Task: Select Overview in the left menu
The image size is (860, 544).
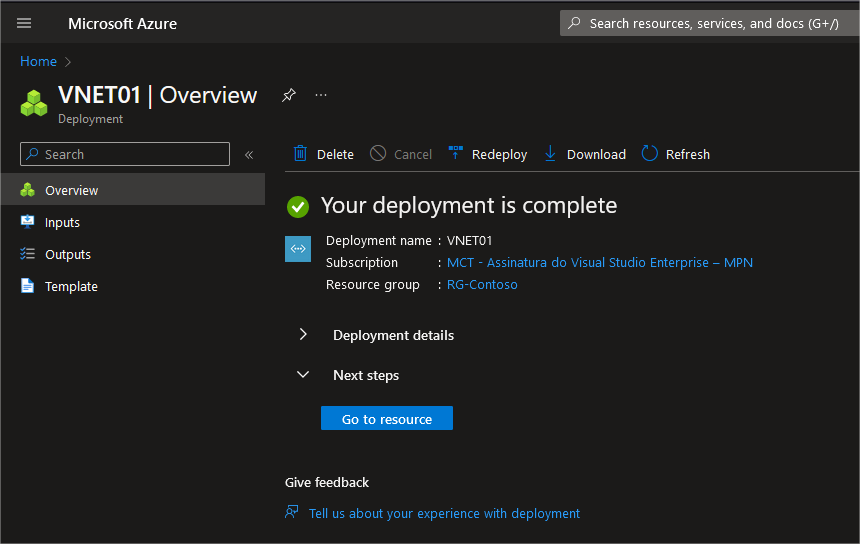Action: point(133,190)
